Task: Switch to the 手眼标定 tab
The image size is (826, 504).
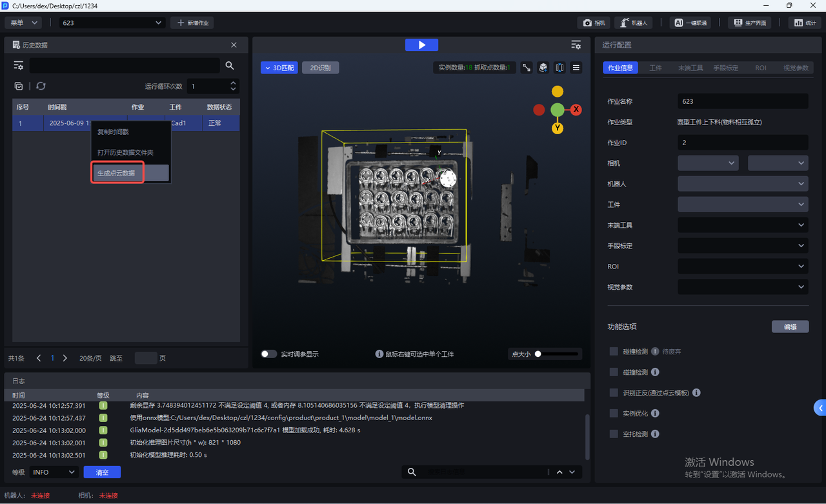Action: coord(726,68)
